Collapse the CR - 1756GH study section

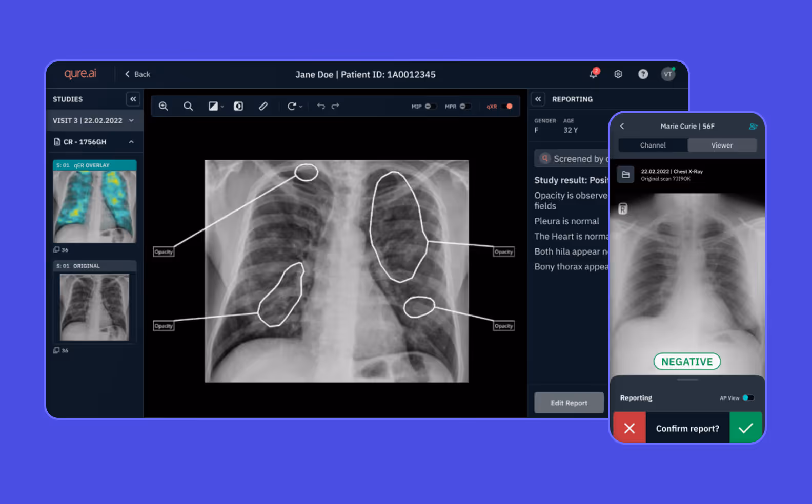(131, 142)
